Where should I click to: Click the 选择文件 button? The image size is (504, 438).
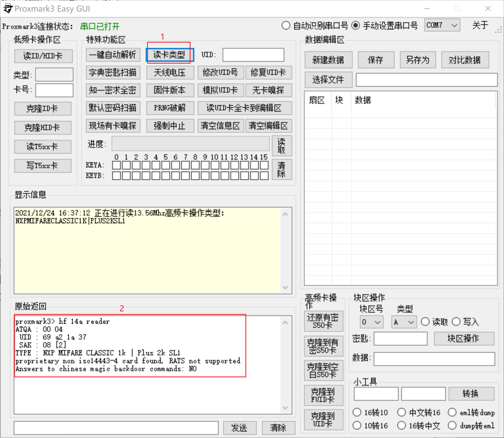click(328, 80)
